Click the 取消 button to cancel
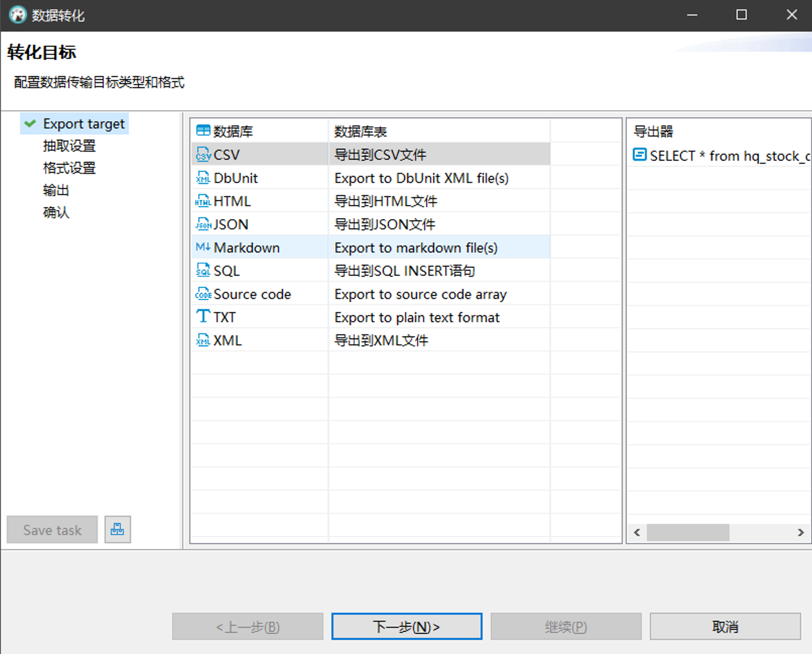Image resolution: width=812 pixels, height=654 pixels. (x=725, y=626)
